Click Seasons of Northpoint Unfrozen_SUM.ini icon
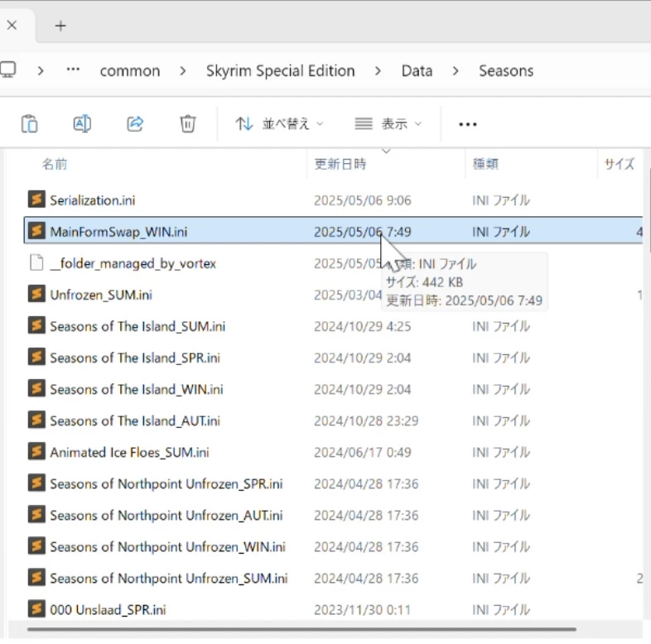The image size is (651, 644). pos(36,578)
